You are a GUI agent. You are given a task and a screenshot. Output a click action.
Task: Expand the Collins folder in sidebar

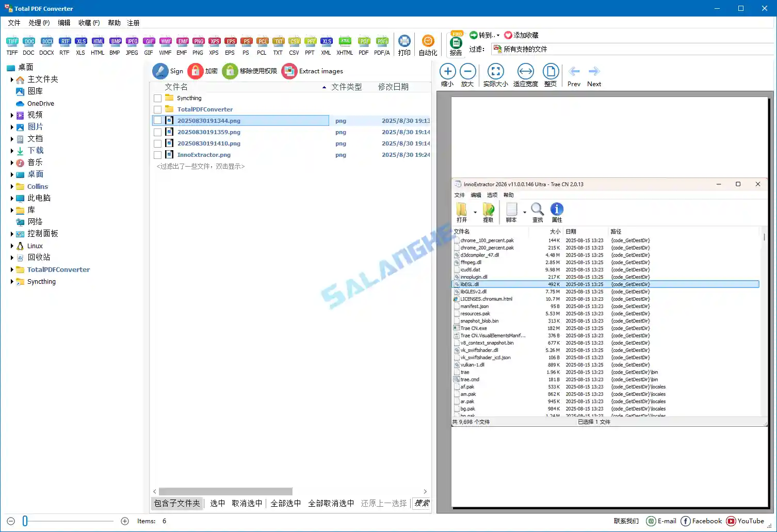click(x=13, y=186)
